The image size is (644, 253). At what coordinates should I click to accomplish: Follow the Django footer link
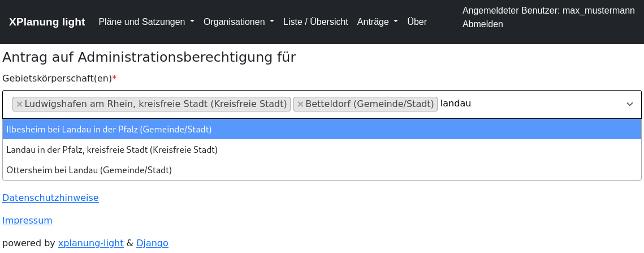click(152, 243)
